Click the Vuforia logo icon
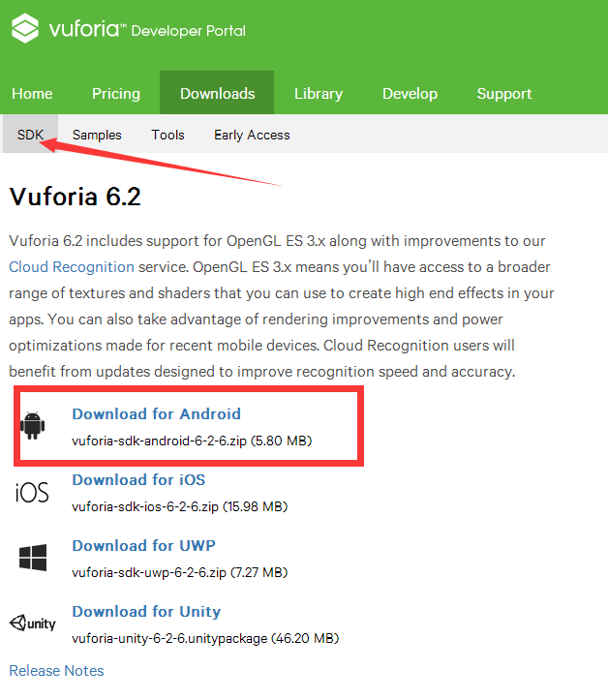The width and height of the screenshot is (608, 700). tap(25, 28)
